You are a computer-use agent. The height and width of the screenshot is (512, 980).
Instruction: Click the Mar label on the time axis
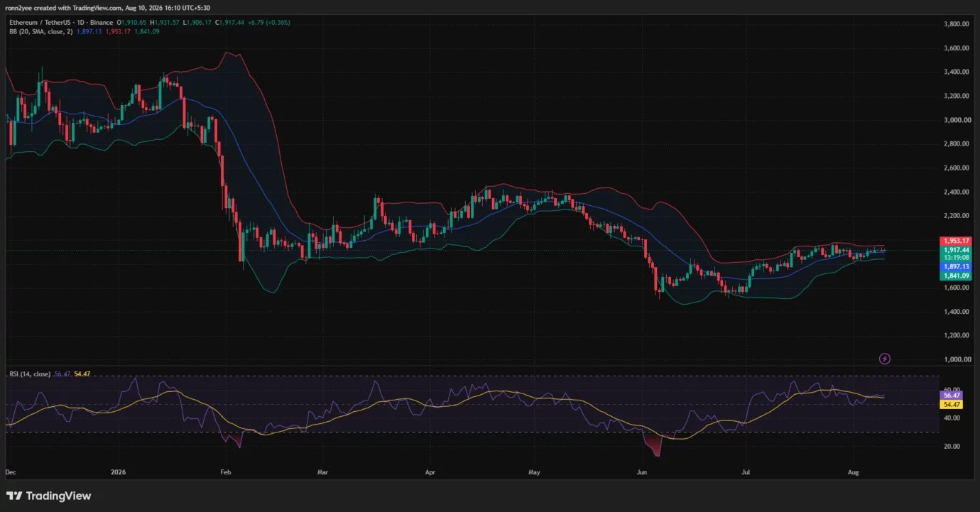[323, 472]
